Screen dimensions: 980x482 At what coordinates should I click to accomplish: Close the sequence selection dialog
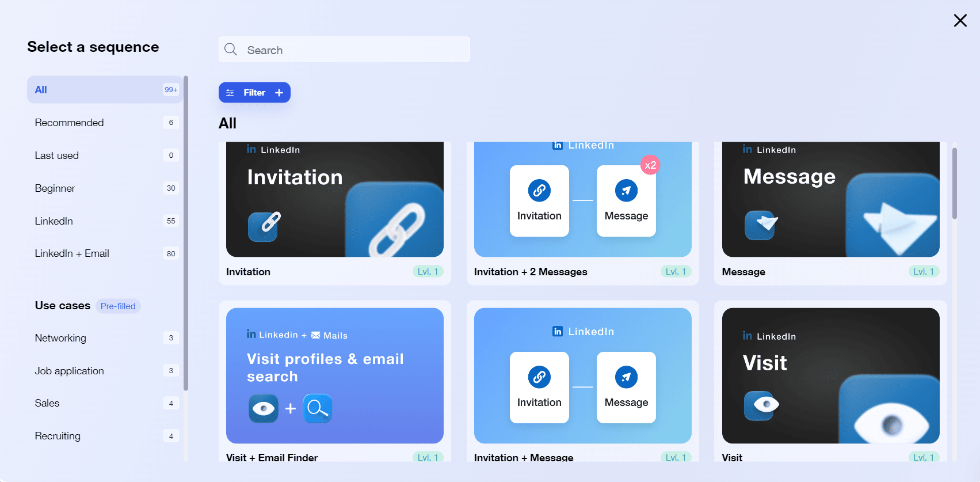960,21
